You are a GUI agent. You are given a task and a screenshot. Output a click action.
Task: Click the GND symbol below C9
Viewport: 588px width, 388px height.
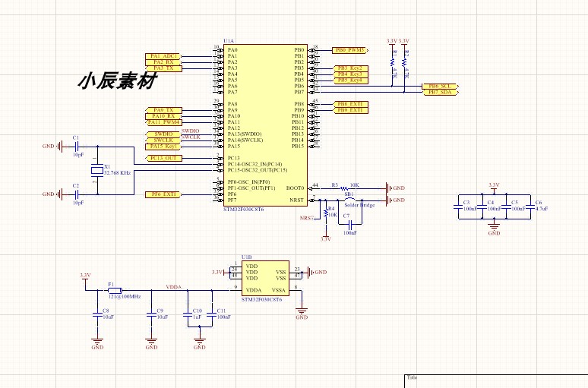[x=151, y=344]
